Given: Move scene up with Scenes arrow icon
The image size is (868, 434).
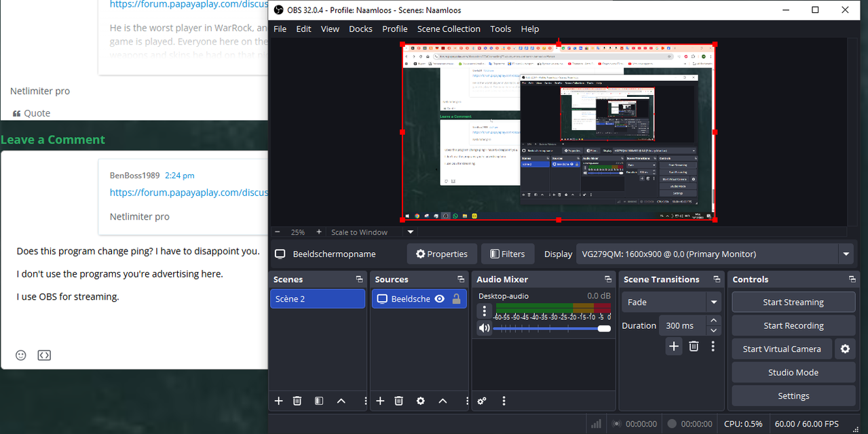Looking at the screenshot, I should [341, 401].
